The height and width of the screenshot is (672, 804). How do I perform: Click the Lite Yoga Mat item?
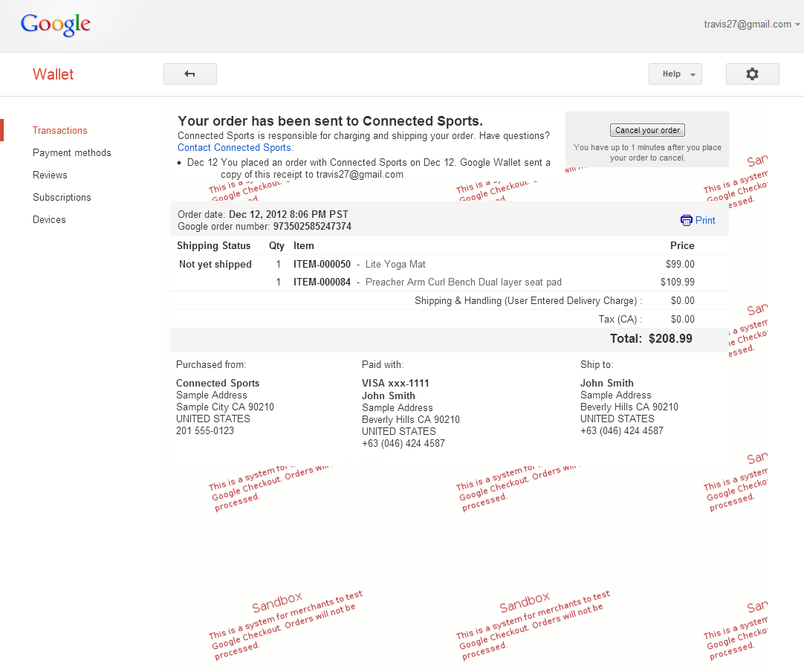point(395,265)
